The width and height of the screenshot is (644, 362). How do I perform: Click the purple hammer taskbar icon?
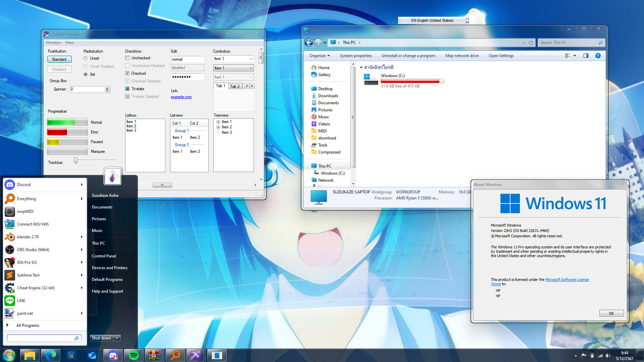tap(195, 355)
